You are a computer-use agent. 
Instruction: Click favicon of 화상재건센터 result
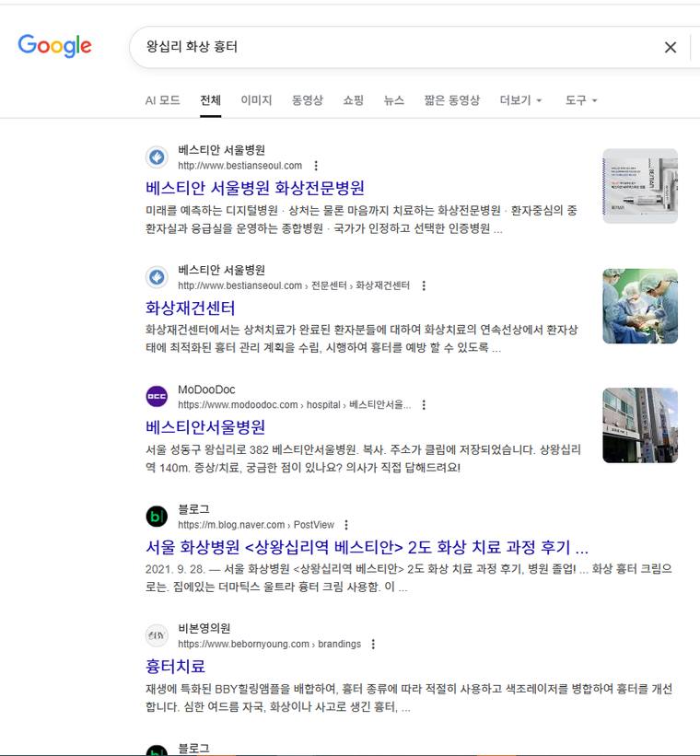point(157,277)
